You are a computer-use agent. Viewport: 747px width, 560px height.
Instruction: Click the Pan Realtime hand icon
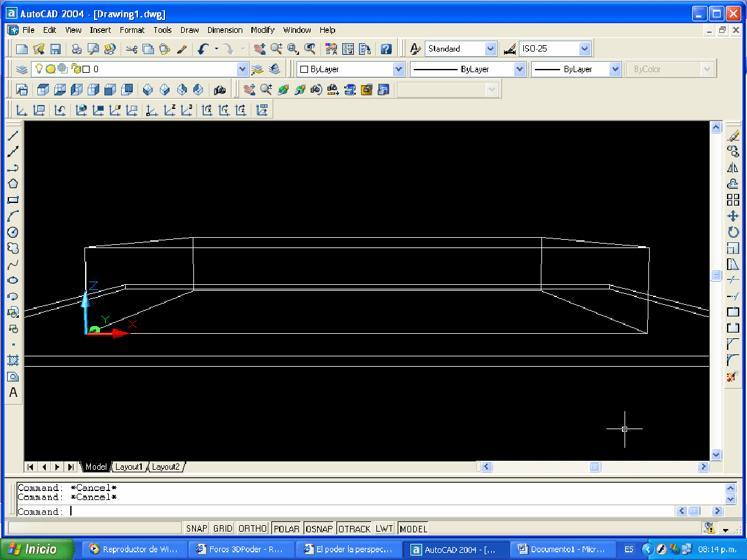[x=260, y=48]
